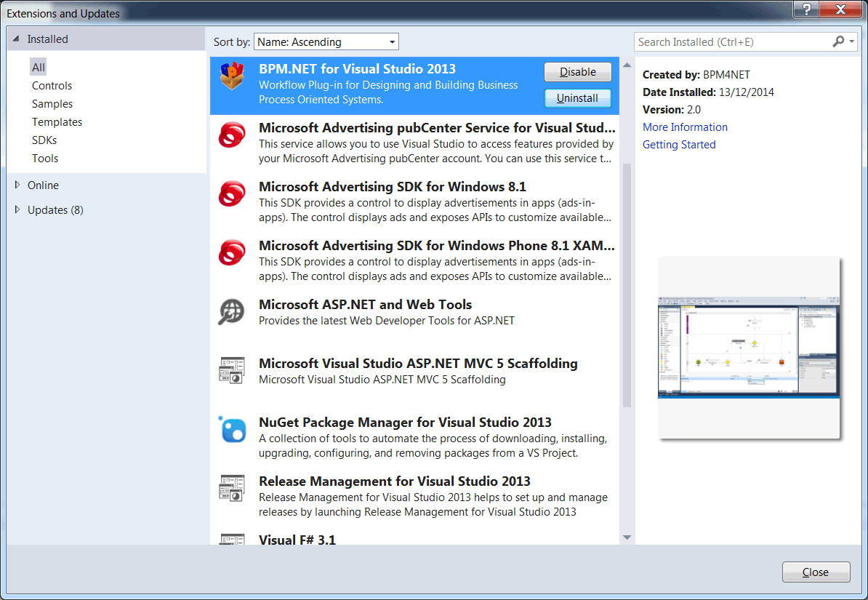868x600 pixels.
Task: Open the dialog Help question mark button
Action: 806,9
